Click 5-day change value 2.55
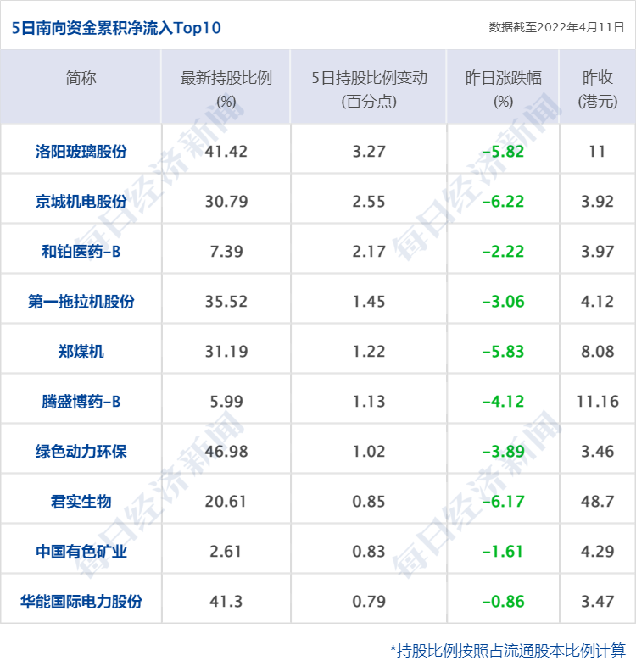Image resolution: width=636 pixels, height=672 pixels. tap(369, 202)
